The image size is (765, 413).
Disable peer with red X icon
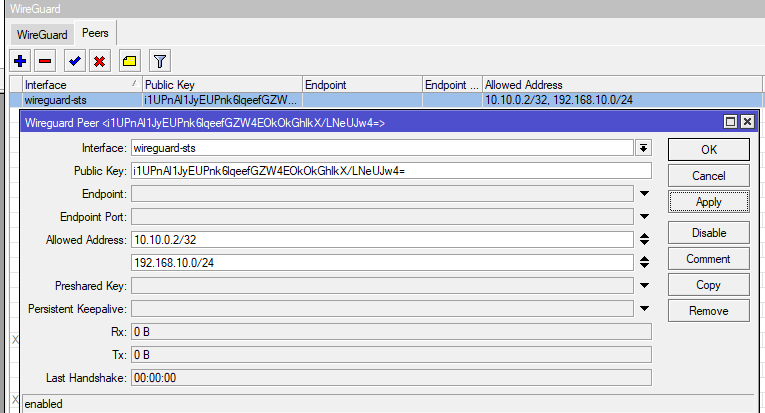pyautogui.click(x=100, y=61)
